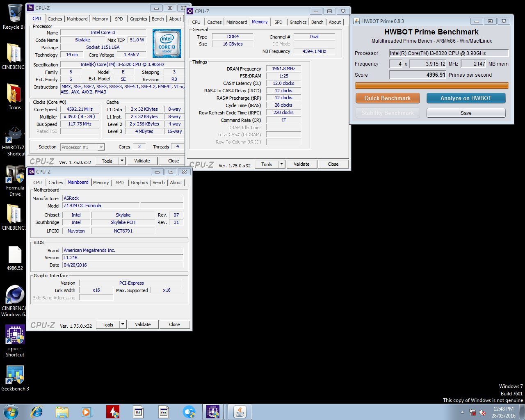Select DRAM Frequency value 1961.8 MHz

click(x=283, y=68)
